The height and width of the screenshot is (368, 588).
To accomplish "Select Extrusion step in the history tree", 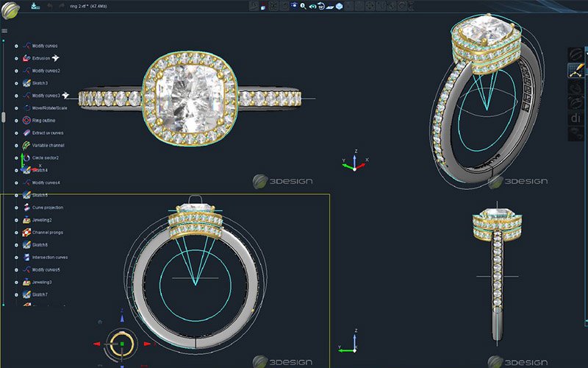I will [x=41, y=57].
